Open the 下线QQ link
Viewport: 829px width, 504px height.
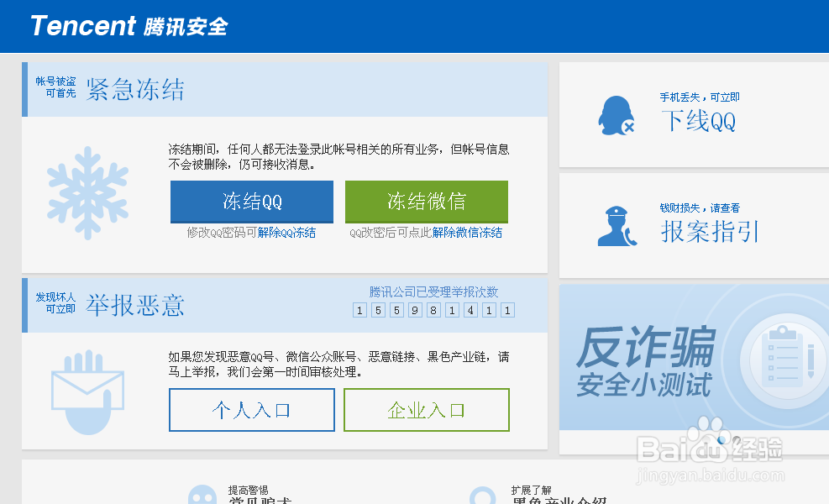pyautogui.click(x=699, y=121)
